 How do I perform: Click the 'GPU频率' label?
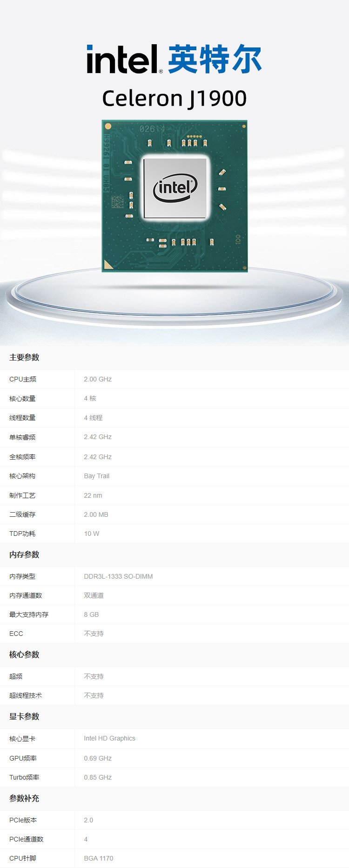point(23,758)
